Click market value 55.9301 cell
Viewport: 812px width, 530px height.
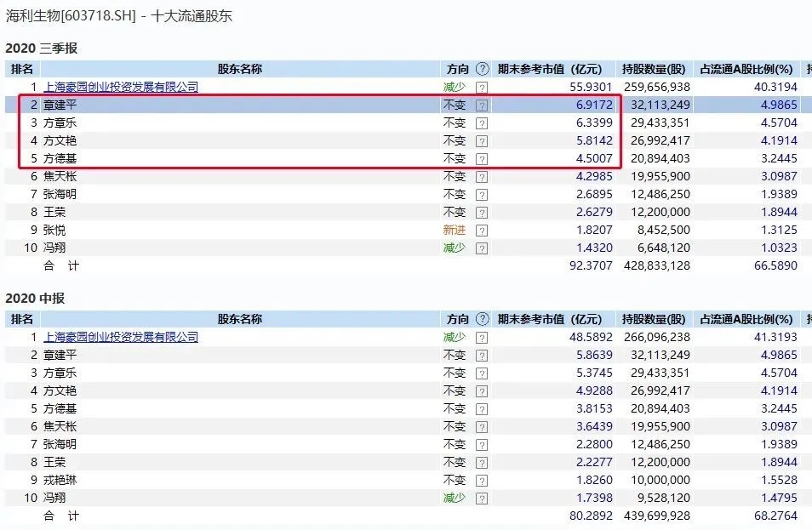click(x=591, y=87)
